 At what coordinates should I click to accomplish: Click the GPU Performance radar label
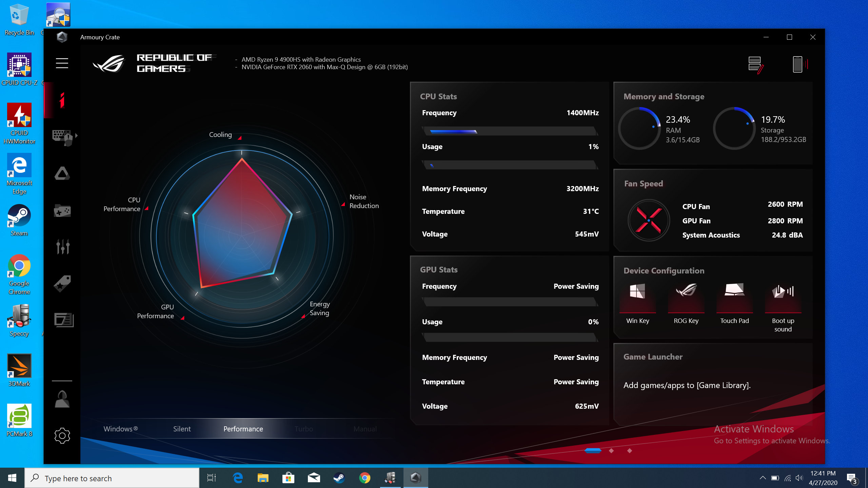click(x=155, y=311)
